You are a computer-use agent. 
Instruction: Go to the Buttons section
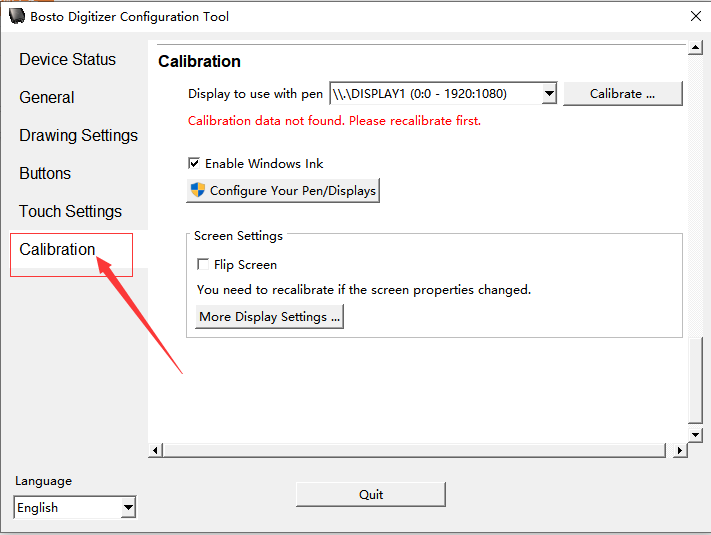[x=45, y=173]
